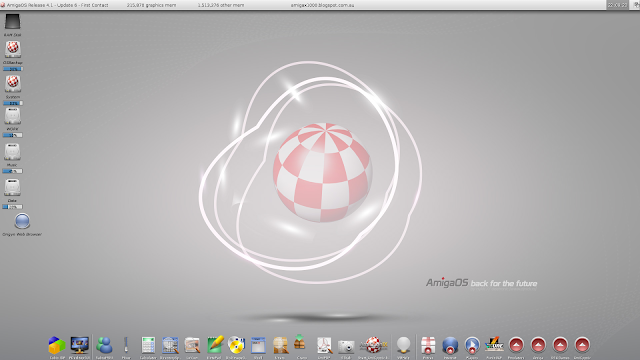The height and width of the screenshot is (360, 640).
Task: Click the Work disk usage bar
Action: (12, 135)
